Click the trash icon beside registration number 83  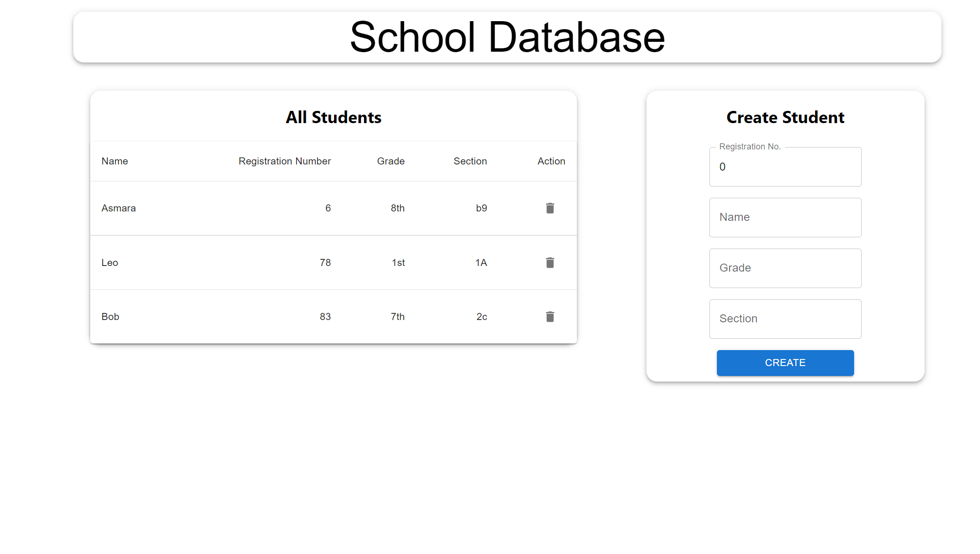click(x=550, y=317)
